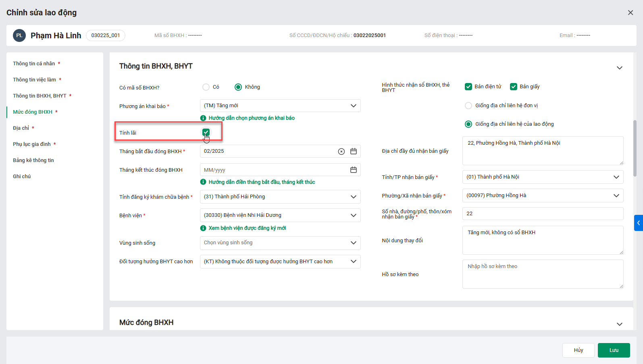Image resolution: width=643 pixels, height=364 pixels.
Task: Collapse the Thông tin BHXH, BHYT section
Action: (620, 68)
